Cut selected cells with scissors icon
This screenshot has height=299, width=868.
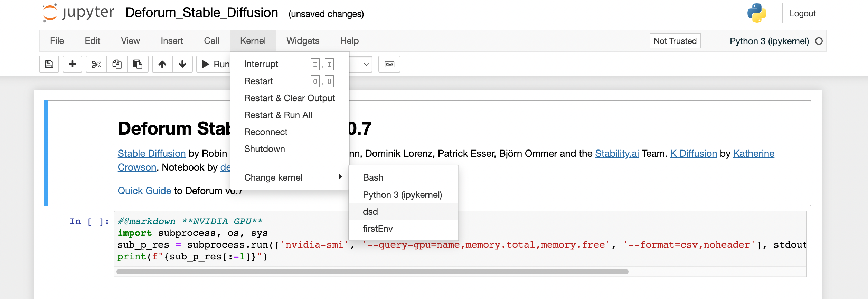coord(96,64)
